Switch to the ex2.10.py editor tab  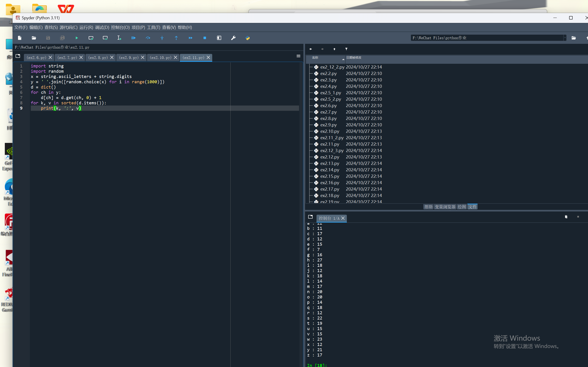[x=160, y=58]
